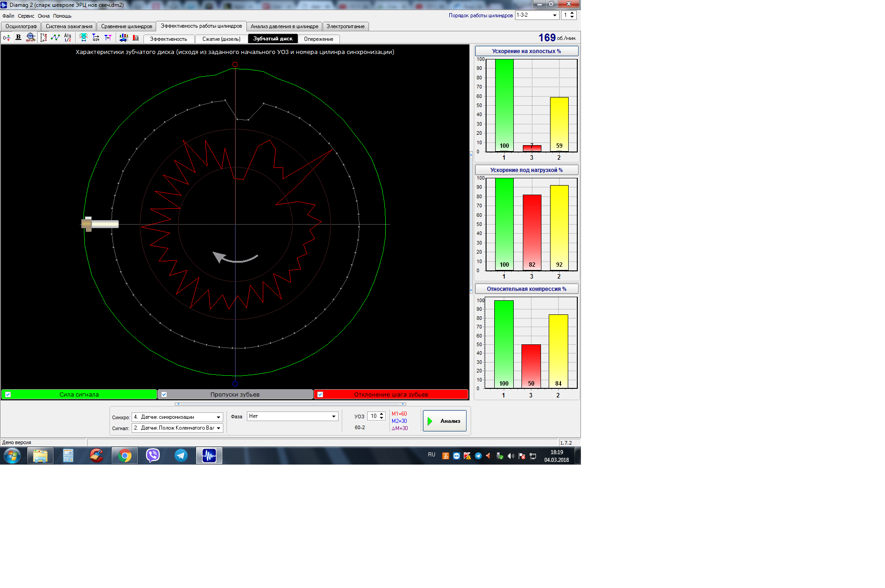Open the Сервис menu
Screen dimensions: 885x588
(x=26, y=16)
